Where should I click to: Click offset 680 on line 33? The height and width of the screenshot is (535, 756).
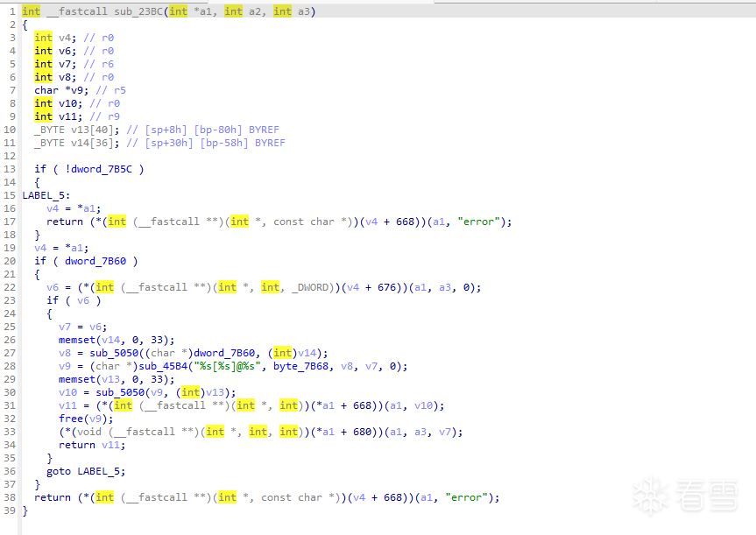(362, 432)
